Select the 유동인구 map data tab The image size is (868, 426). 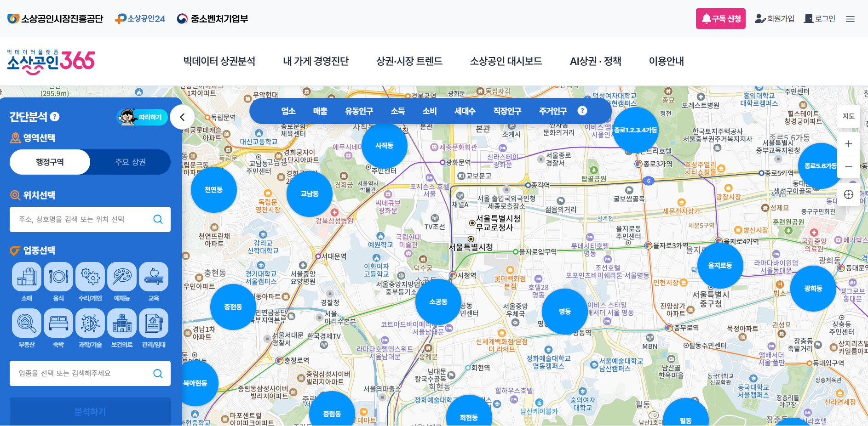(359, 111)
